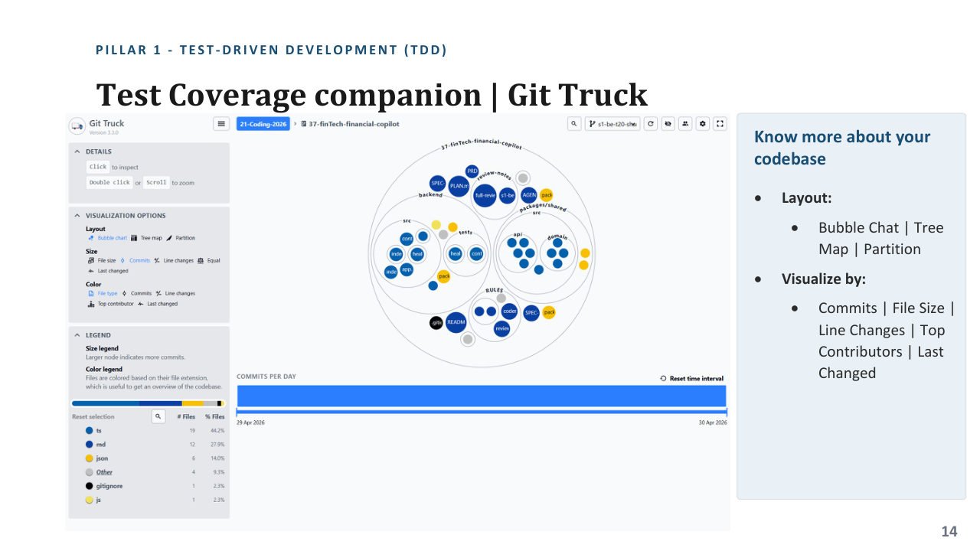Collapse the DETAILS panel
This screenshot has height=551, width=980.
77,152
